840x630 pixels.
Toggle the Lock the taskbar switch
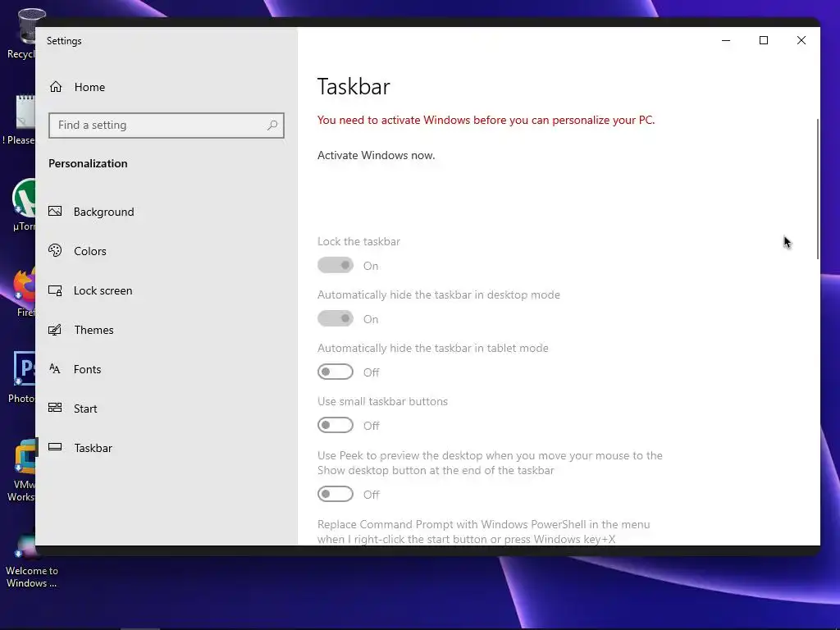pos(336,265)
